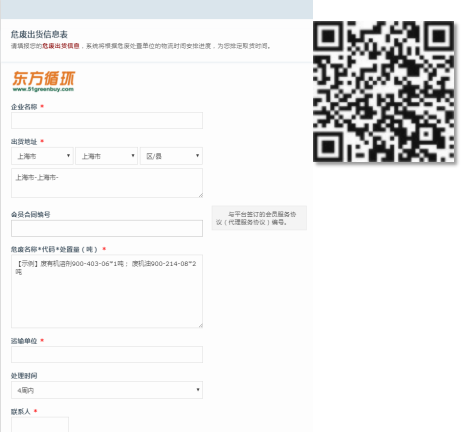Viewport: 462px width, 432px height.
Task: Focus the 企业名称 input field
Action: coord(107,120)
